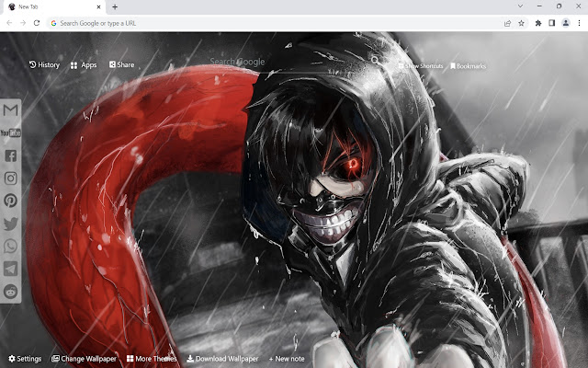Toggle Show Shortcuts

click(421, 66)
